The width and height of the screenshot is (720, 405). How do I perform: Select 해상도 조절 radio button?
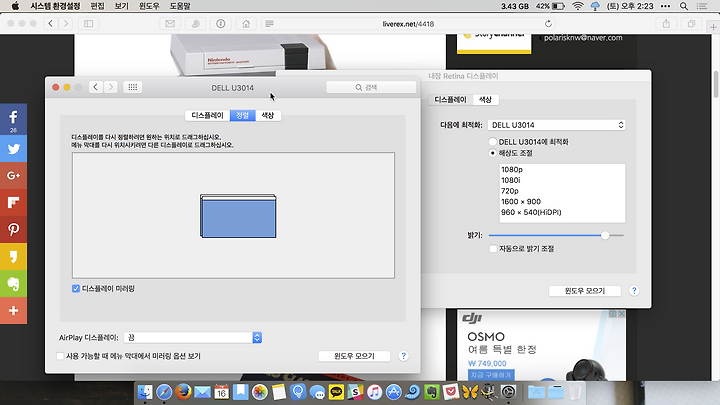[x=492, y=153]
